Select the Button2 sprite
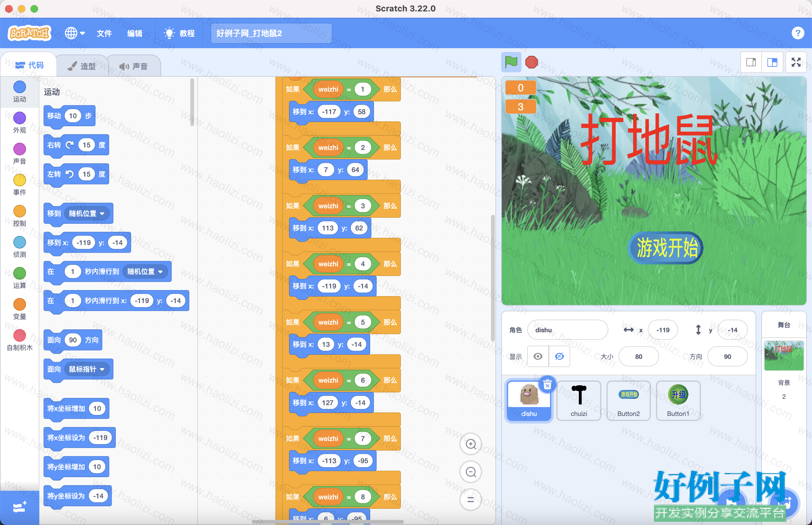This screenshot has width=812, height=525. tap(628, 401)
